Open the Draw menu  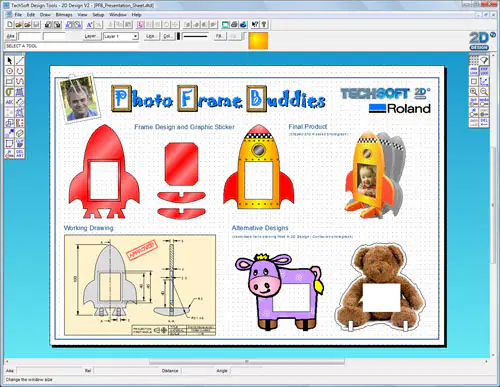[x=45, y=15]
